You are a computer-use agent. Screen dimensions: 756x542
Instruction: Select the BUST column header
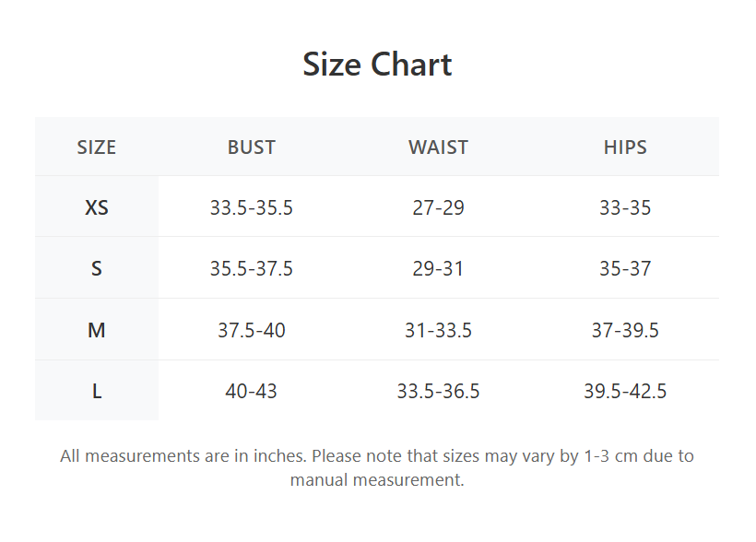(x=251, y=147)
